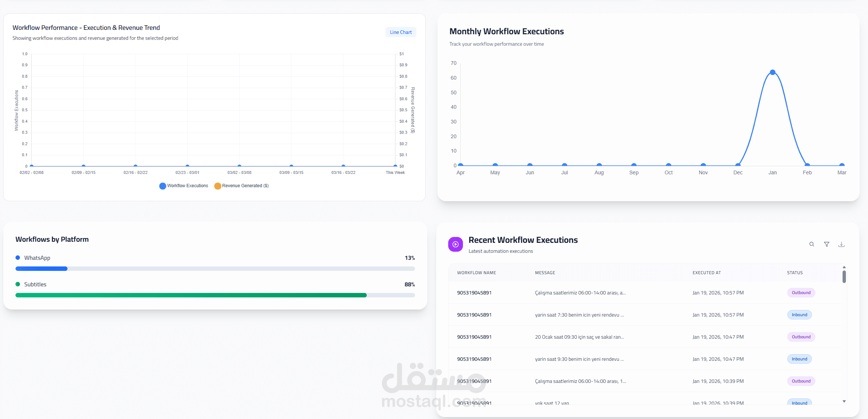The width and height of the screenshot is (868, 419).
Task: Click the January peak data point
Action: (x=773, y=72)
